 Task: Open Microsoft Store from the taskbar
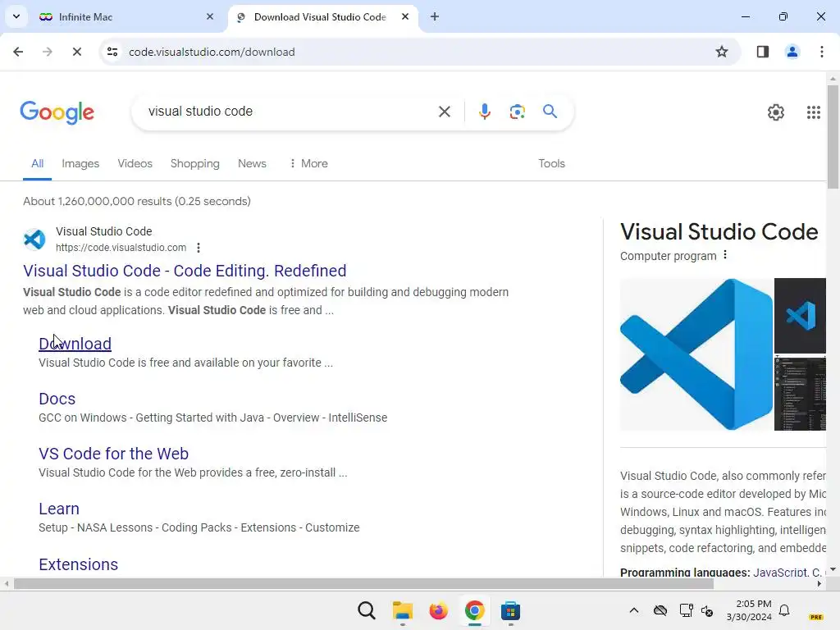pos(510,610)
